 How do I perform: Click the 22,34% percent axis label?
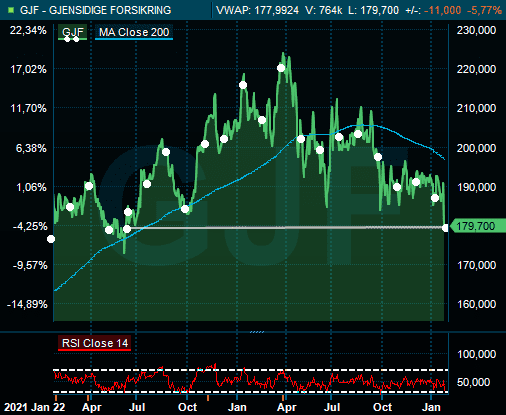(28, 30)
